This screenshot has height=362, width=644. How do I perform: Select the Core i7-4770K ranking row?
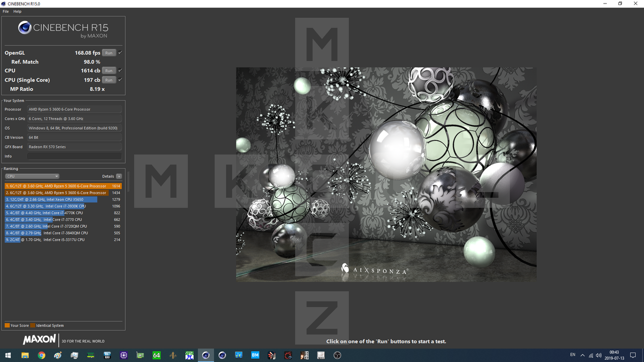(x=63, y=213)
